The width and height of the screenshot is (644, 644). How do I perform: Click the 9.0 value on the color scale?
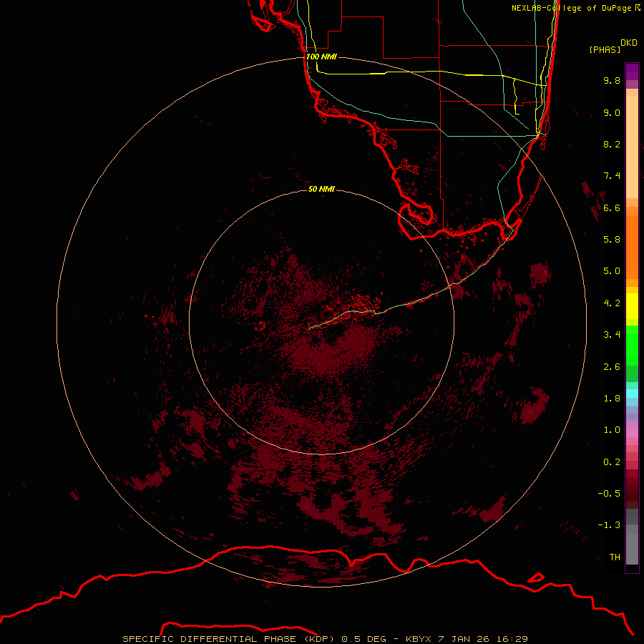coord(612,112)
